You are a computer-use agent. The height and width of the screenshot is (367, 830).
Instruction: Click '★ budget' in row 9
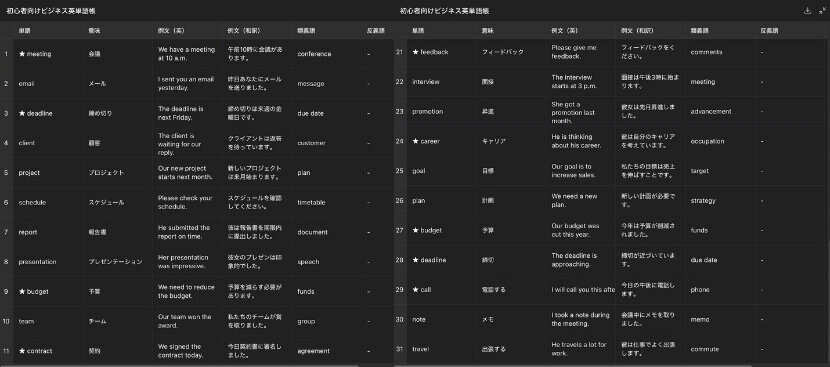click(x=33, y=291)
